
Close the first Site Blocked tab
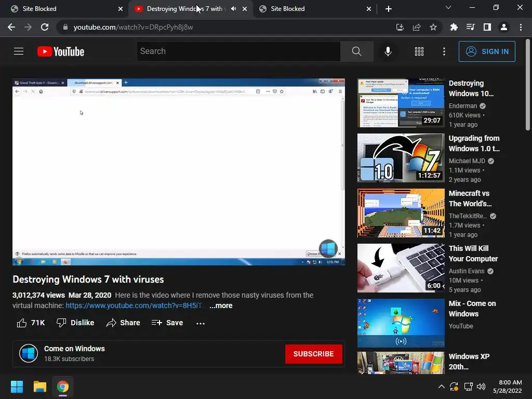pyautogui.click(x=121, y=9)
